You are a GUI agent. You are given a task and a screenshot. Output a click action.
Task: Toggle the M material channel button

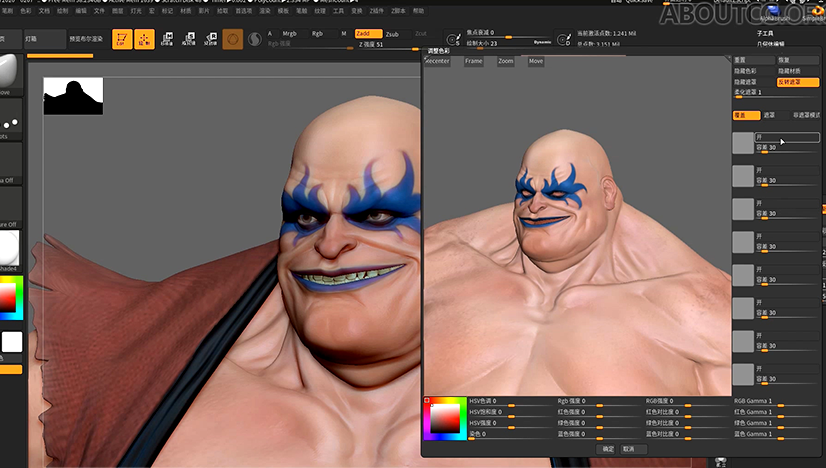pos(344,34)
